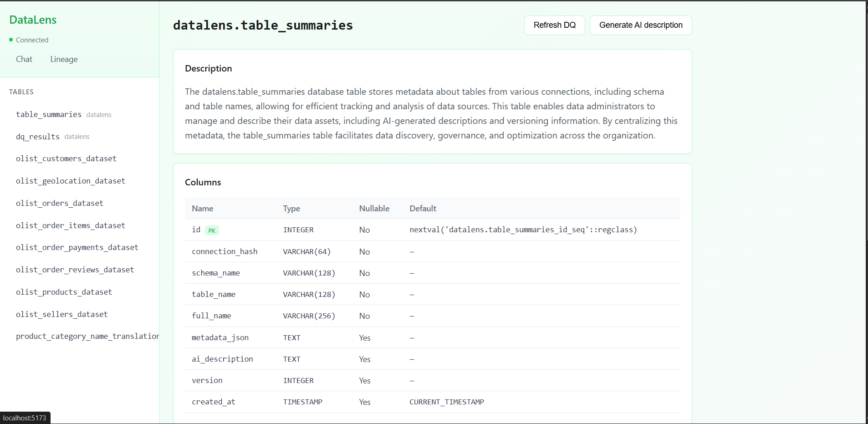Screen dimensions: 868x424
Task: Select the olist_order_payments_dataset table
Action: tap(77, 247)
